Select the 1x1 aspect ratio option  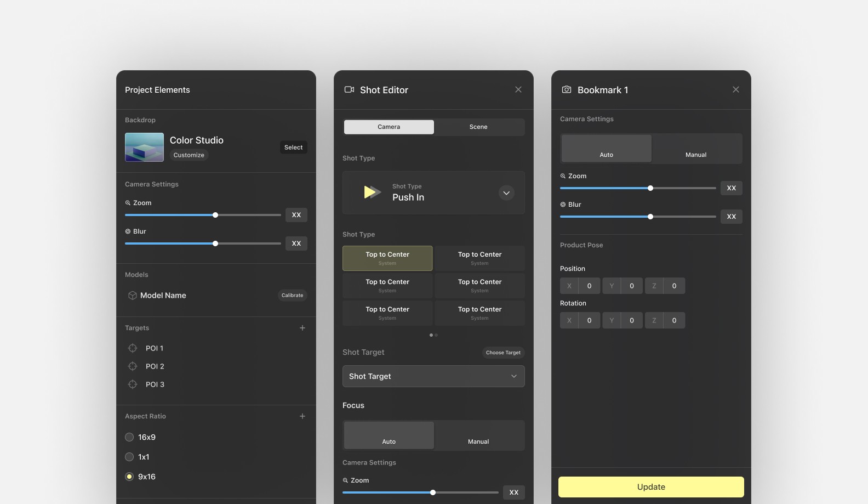coord(129,457)
